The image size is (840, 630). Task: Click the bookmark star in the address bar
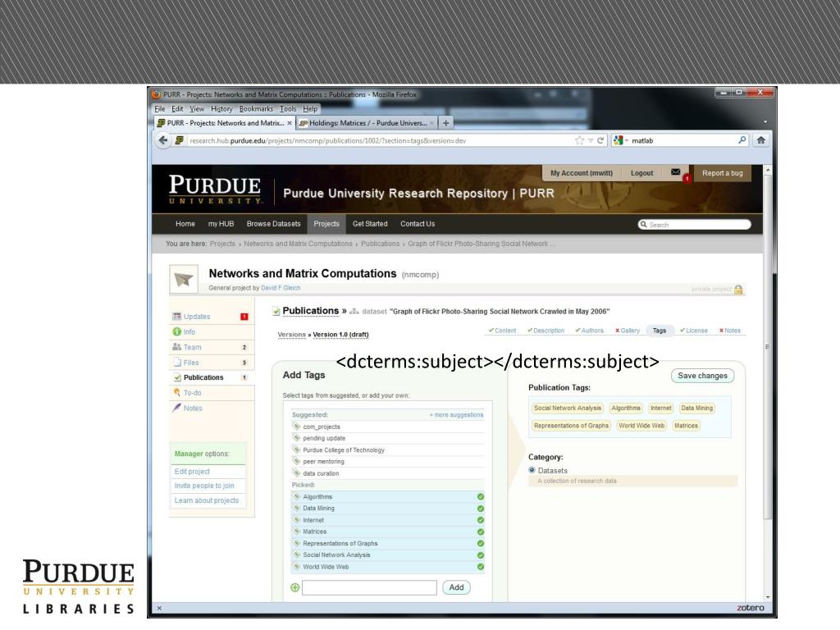pos(579,140)
